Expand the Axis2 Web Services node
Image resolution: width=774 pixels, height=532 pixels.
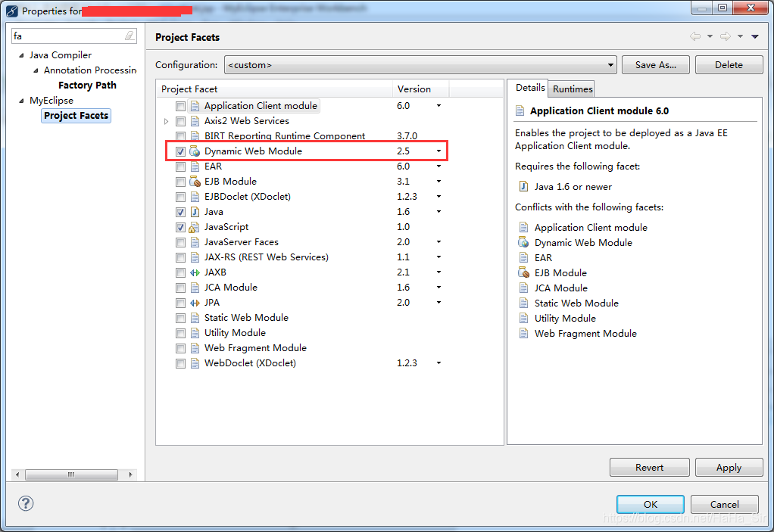167,121
